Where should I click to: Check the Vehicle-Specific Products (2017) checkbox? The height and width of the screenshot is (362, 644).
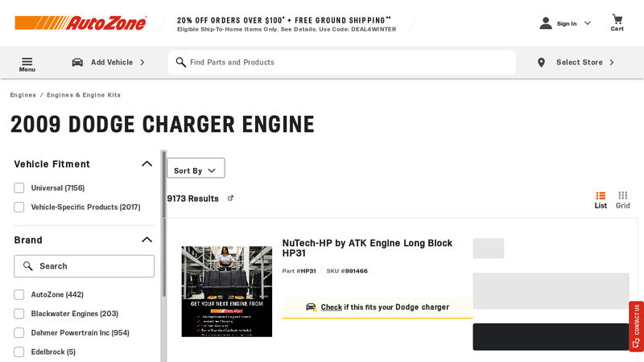point(19,208)
